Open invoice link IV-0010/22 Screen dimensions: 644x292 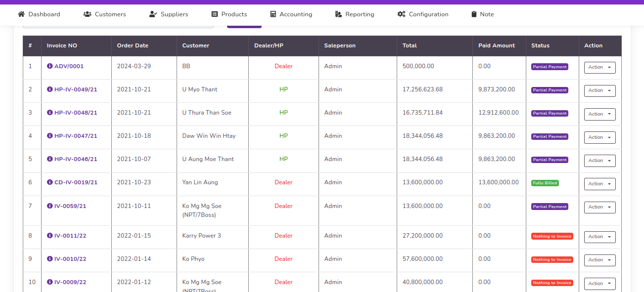point(70,259)
